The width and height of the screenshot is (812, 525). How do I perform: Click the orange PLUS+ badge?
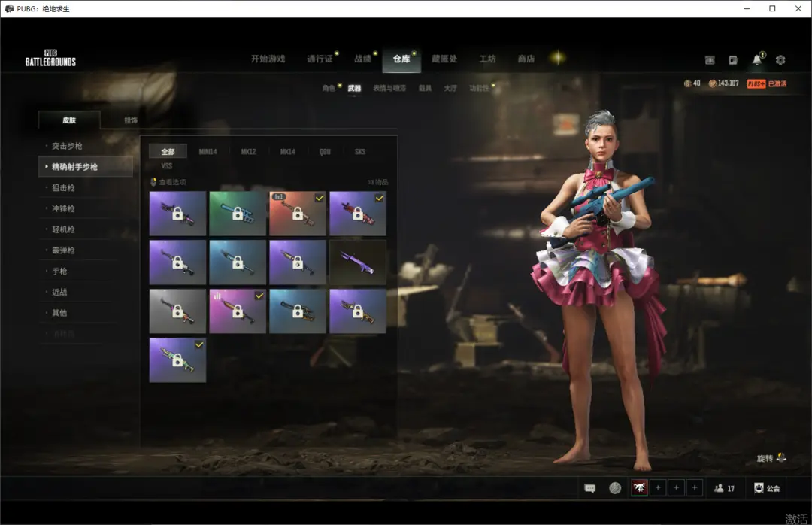click(756, 84)
